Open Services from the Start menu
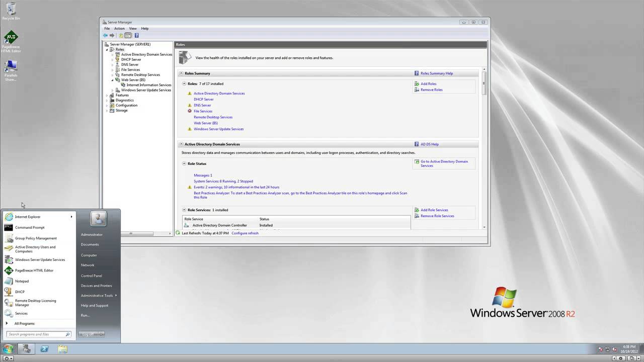This screenshot has width=644, height=362. 39,313
